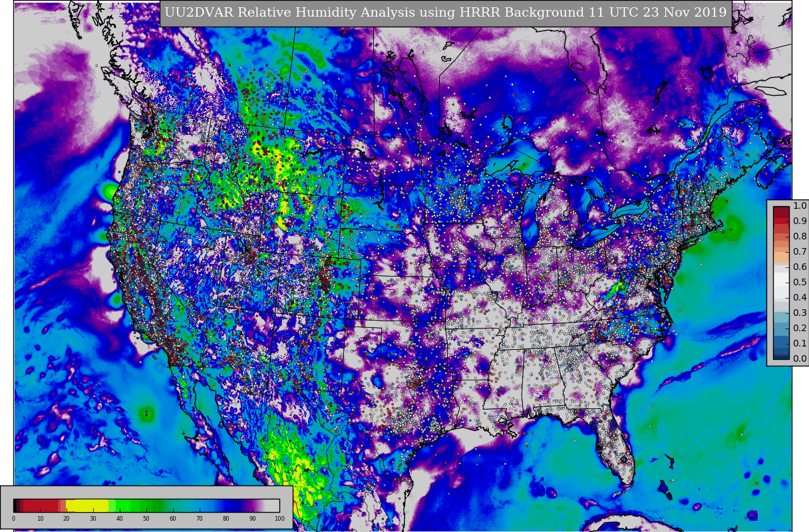Viewport: 809px width, 532px height.
Task: Click the 30 tick label on humidity colorbar
Action: (x=93, y=519)
